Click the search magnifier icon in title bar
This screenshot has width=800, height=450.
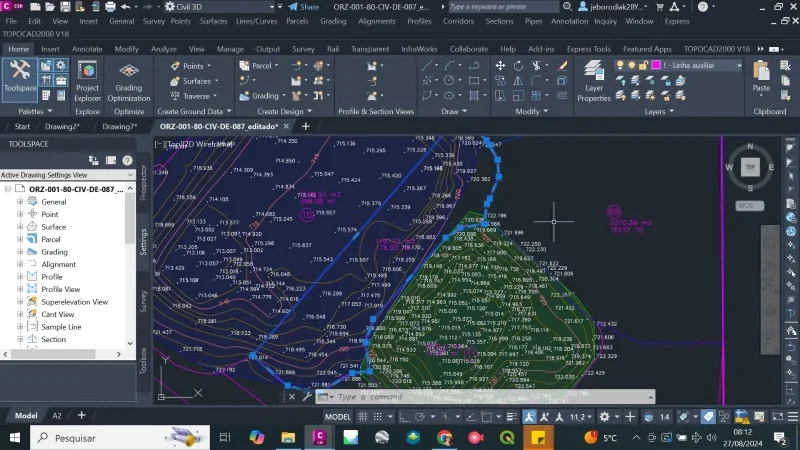[x=567, y=7]
